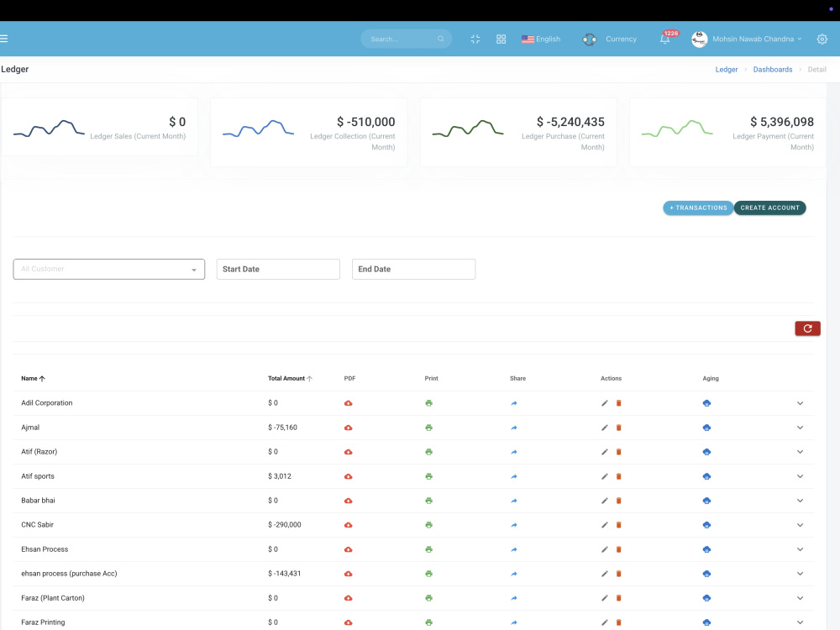Share Atif (Razor) ledger
This screenshot has width=840, height=630.
coord(514,452)
